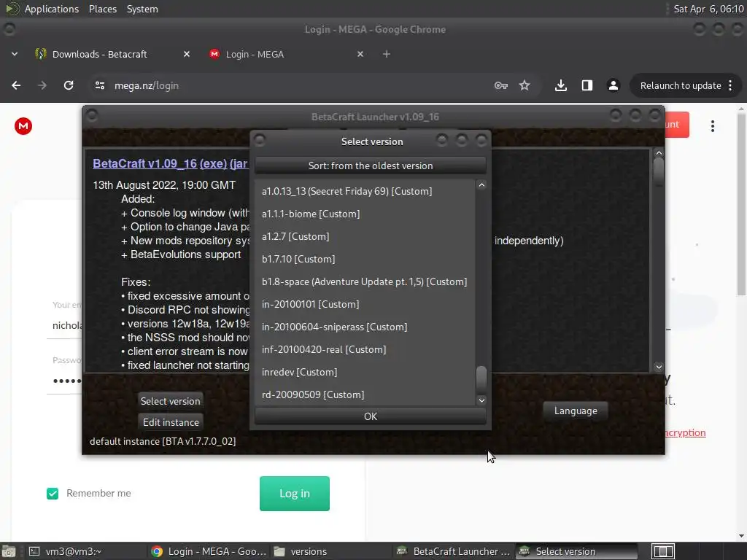
Task: Click the Applications menu icon in panel
Action: (x=12, y=9)
